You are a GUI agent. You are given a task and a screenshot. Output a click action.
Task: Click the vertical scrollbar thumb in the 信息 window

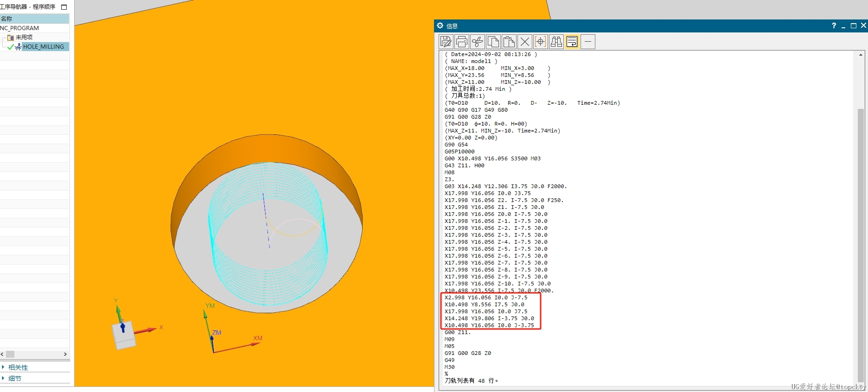pos(861,245)
